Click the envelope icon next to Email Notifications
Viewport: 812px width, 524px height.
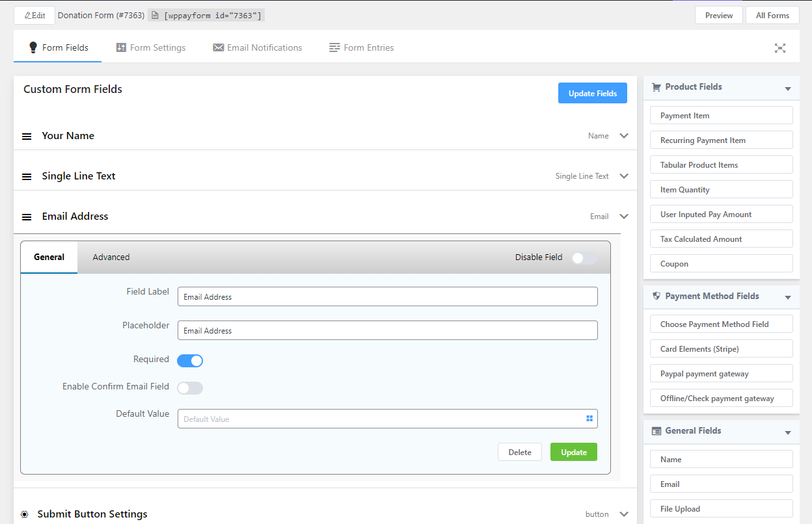tap(218, 47)
